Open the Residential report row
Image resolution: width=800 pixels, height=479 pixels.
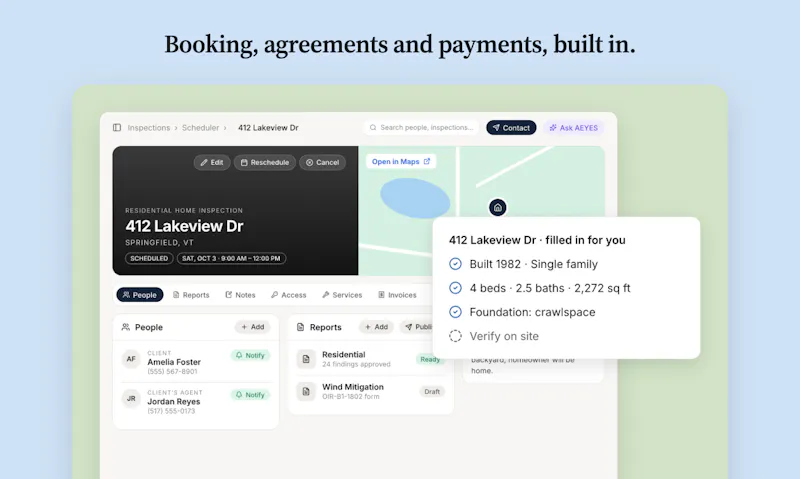click(x=371, y=359)
